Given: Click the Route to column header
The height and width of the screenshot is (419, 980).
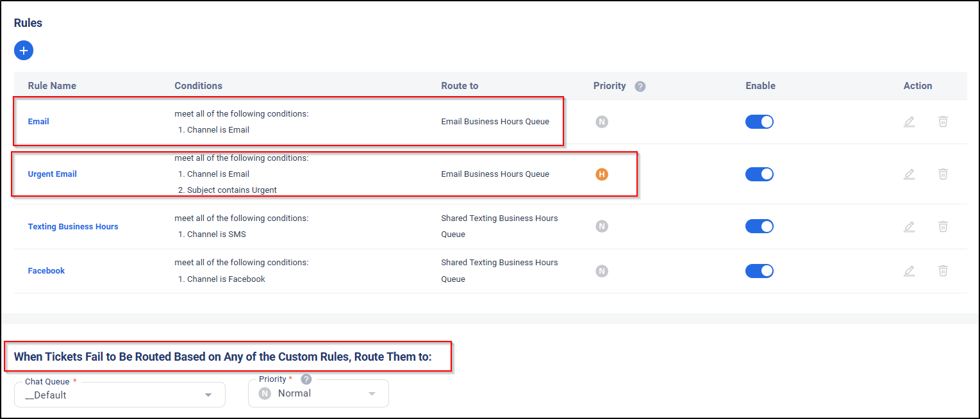Looking at the screenshot, I should [460, 86].
